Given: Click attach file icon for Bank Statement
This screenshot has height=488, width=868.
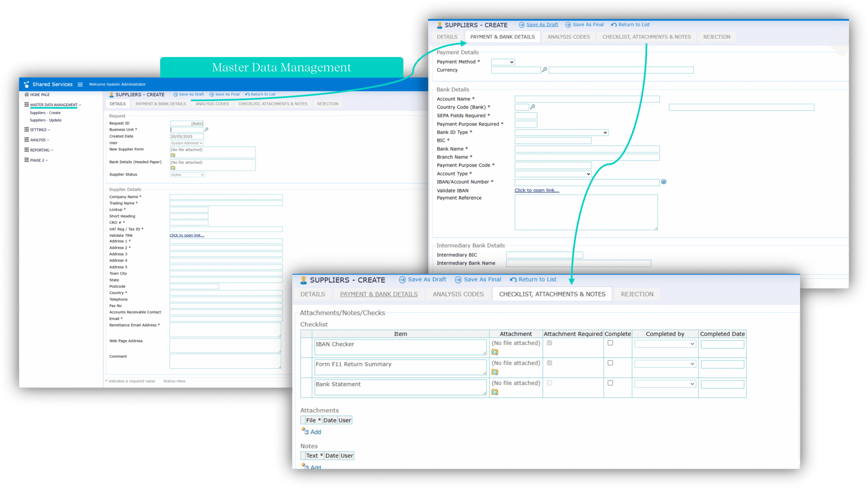Looking at the screenshot, I should click(495, 392).
